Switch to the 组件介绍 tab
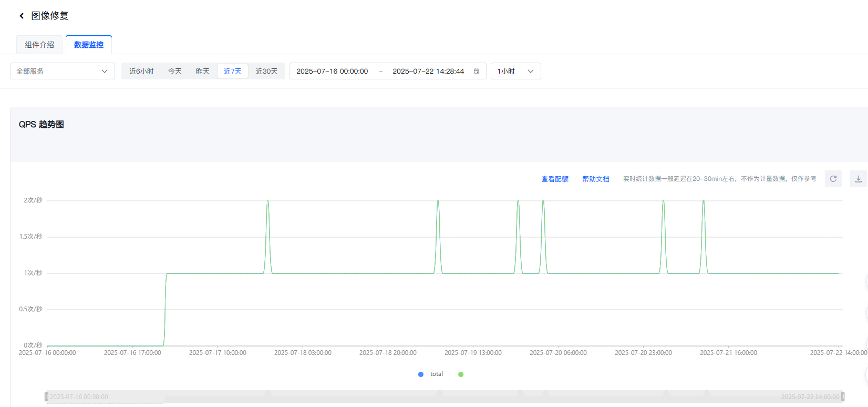Viewport: 868px width, 407px height. (x=39, y=45)
